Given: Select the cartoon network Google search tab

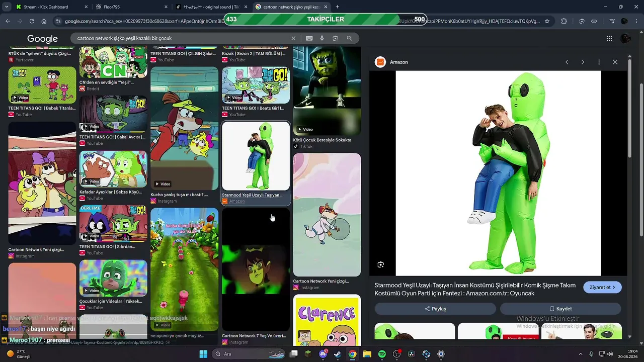Looking at the screenshot, I should [x=291, y=7].
